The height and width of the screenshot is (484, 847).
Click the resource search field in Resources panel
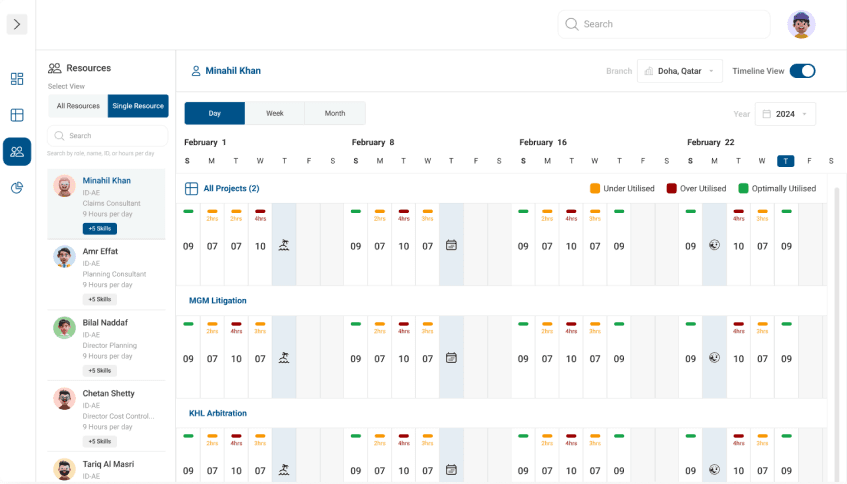(x=108, y=136)
